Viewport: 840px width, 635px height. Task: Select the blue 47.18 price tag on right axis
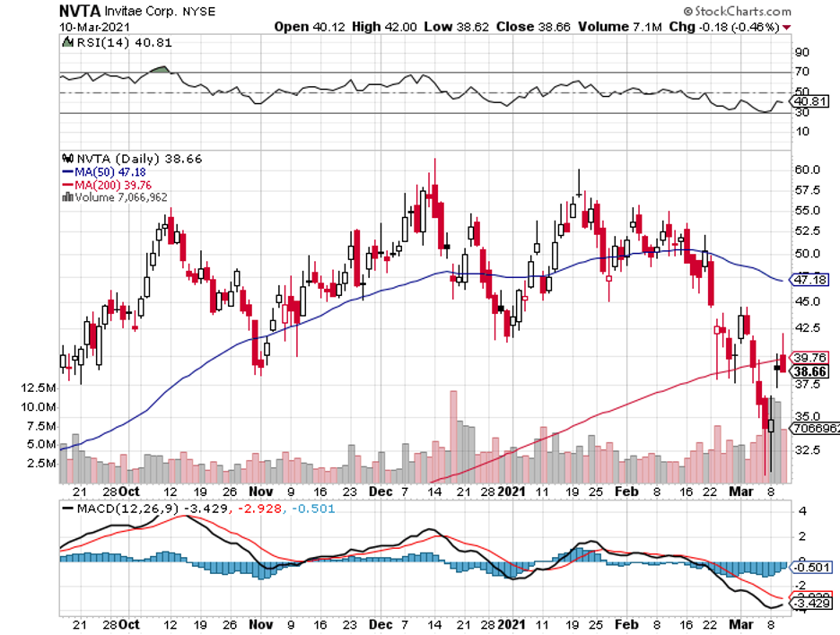[811, 280]
